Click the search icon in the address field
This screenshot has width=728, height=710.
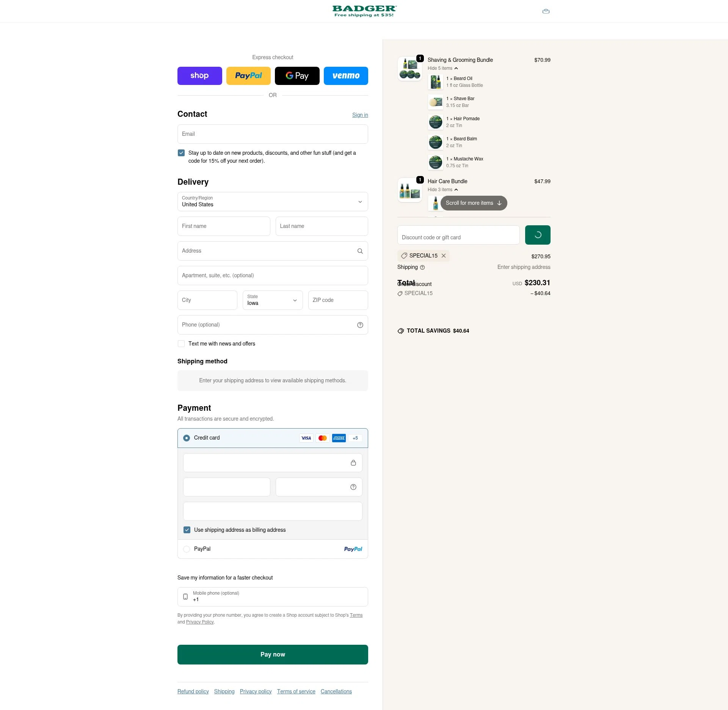[x=359, y=251]
